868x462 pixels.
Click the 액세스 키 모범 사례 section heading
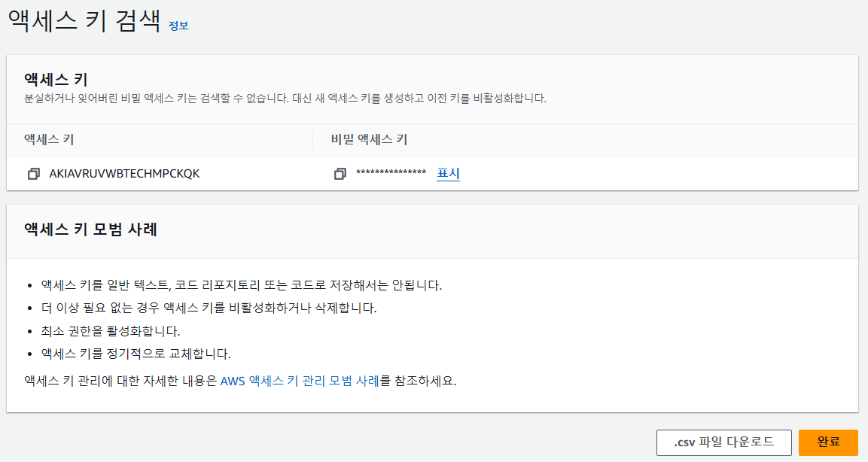tap(91, 229)
